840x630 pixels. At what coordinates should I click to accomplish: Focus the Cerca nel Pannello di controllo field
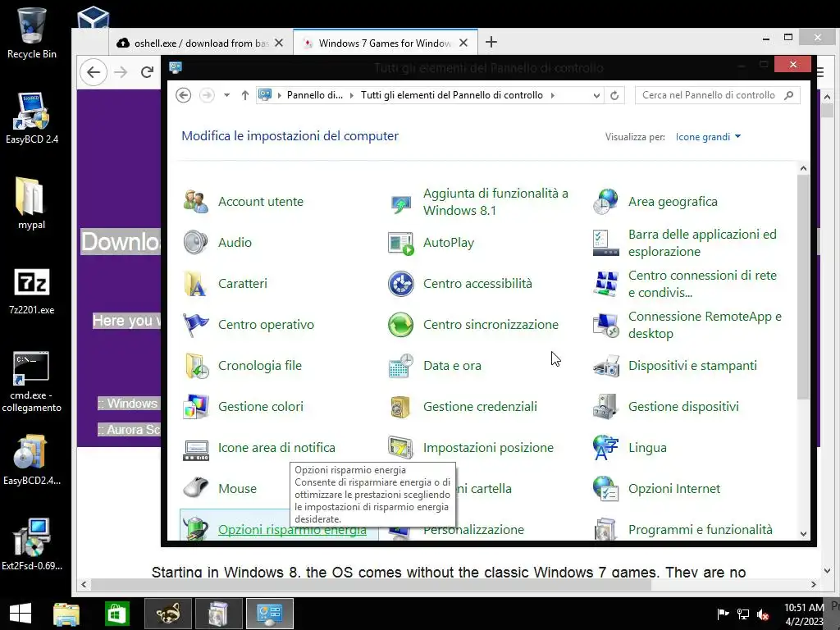717,95
